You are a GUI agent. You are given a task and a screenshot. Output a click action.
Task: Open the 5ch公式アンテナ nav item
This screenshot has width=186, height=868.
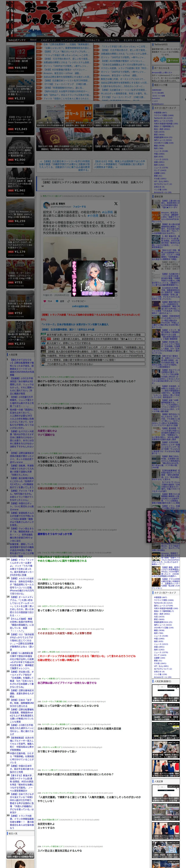(17, 40)
